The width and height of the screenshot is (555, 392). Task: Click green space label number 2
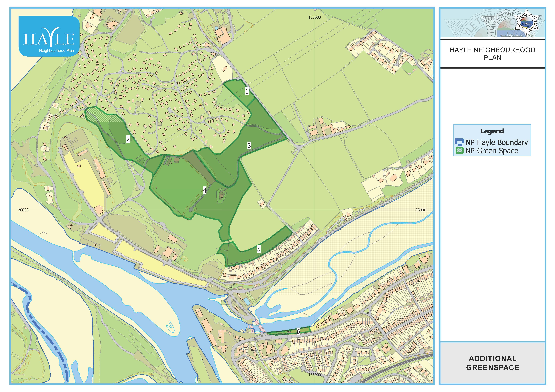point(128,139)
